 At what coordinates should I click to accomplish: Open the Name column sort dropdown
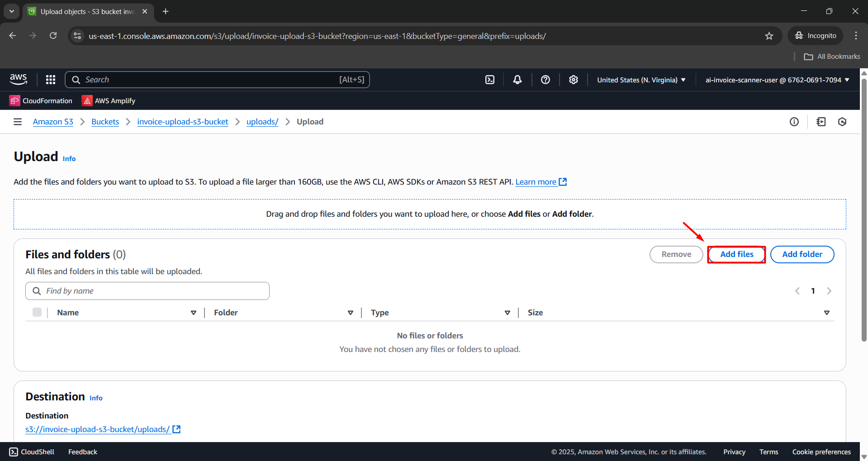[194, 312]
